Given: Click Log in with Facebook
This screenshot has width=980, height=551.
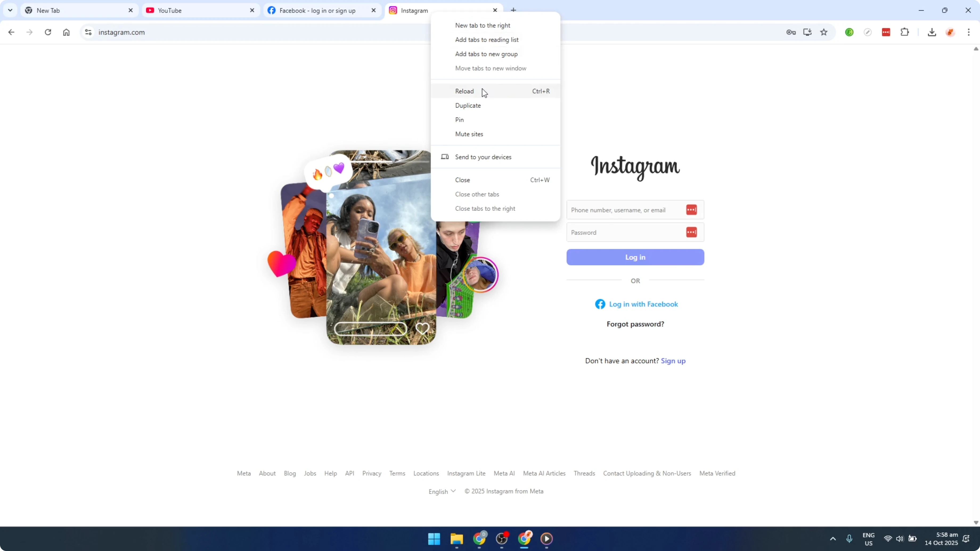Looking at the screenshot, I should click(636, 304).
